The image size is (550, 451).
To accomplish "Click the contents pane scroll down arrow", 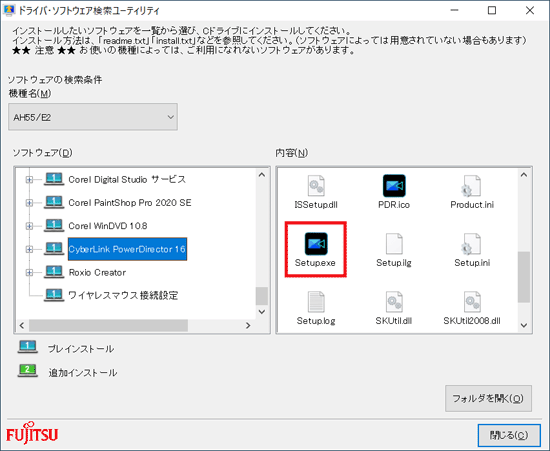I will coord(524,325).
